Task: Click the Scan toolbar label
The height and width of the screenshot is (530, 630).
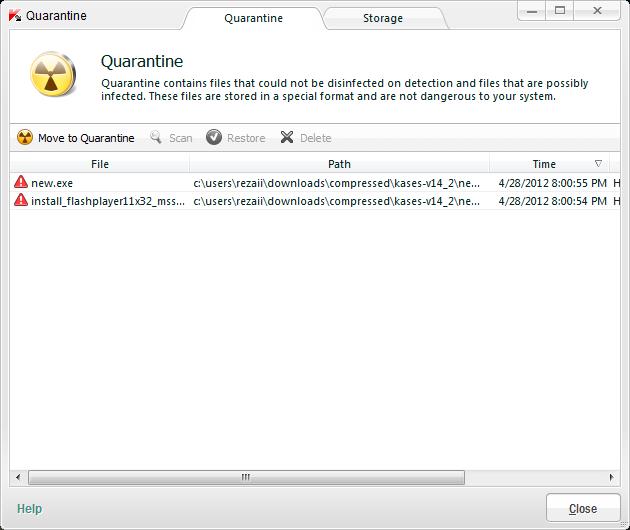Action: [x=180, y=138]
